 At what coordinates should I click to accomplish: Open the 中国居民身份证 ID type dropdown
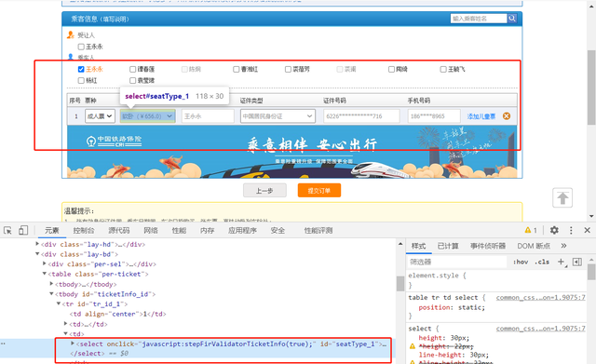[278, 116]
